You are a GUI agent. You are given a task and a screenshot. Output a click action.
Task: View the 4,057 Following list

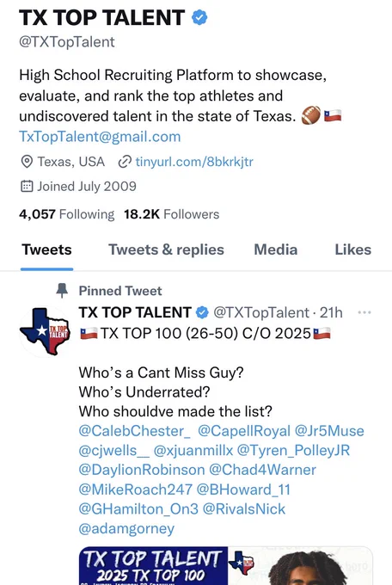[66, 214]
